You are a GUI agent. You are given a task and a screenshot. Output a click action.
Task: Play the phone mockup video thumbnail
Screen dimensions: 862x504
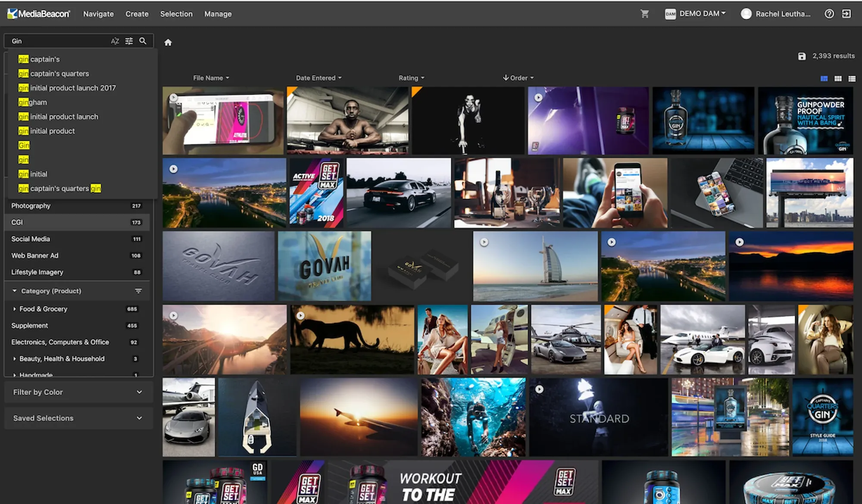(x=173, y=97)
